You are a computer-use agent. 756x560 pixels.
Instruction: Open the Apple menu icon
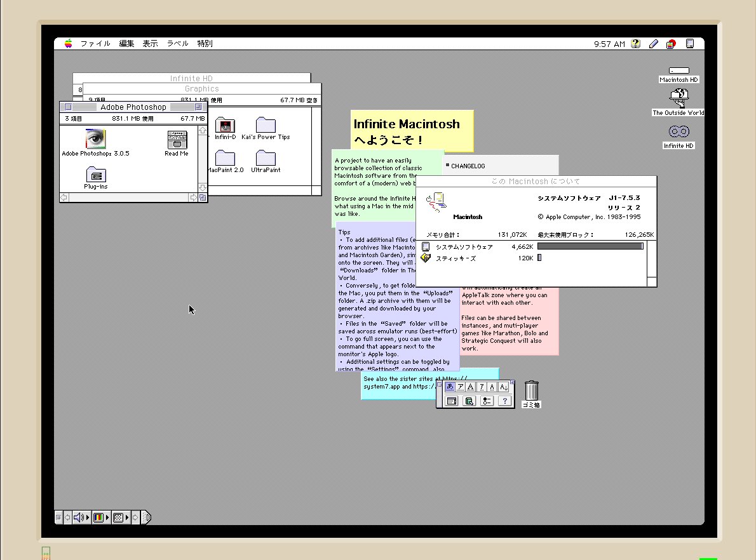(69, 43)
